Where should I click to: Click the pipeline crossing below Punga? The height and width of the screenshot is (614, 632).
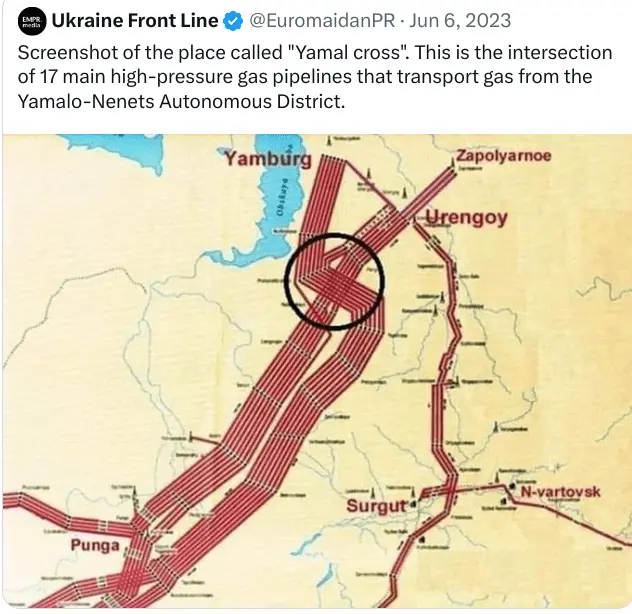(x=131, y=581)
